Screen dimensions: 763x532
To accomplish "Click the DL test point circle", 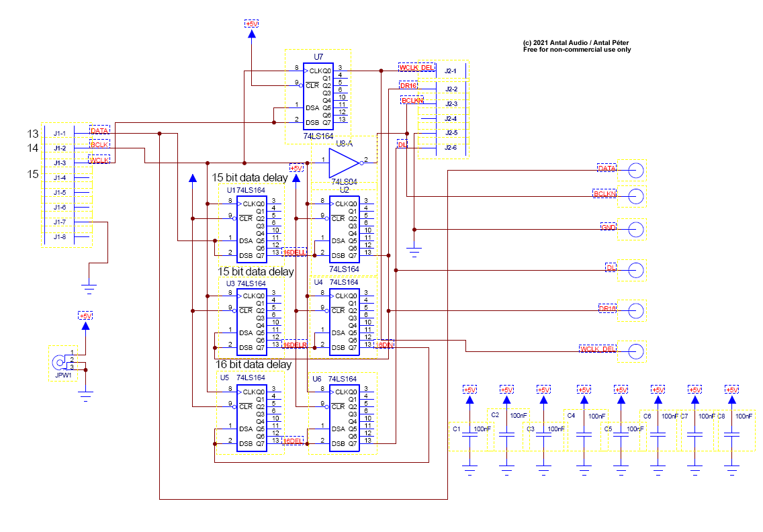I will tap(636, 270).
